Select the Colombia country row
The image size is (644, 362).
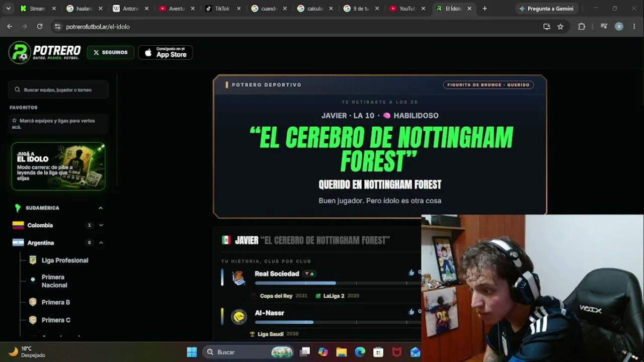point(58,225)
